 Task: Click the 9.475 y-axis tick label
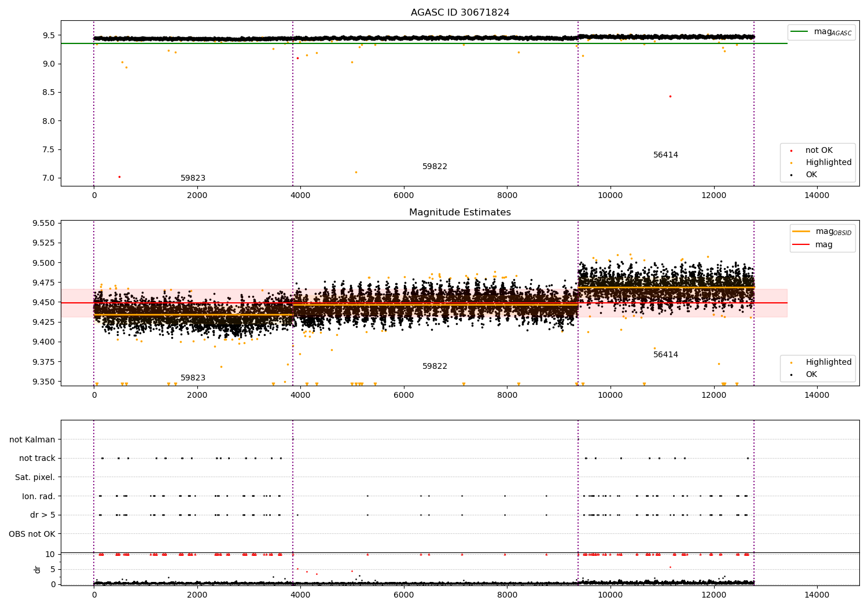[43, 283]
